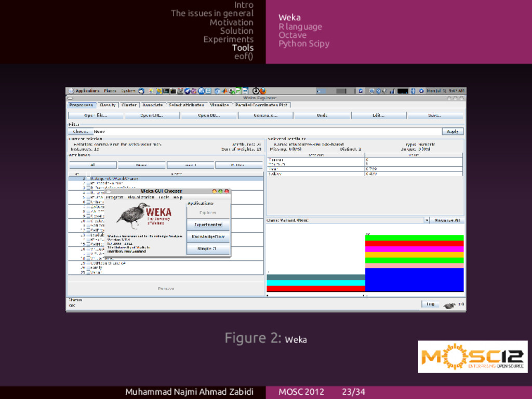Jump to the Experiments section link
This screenshot has height=399, width=532.
[229, 39]
